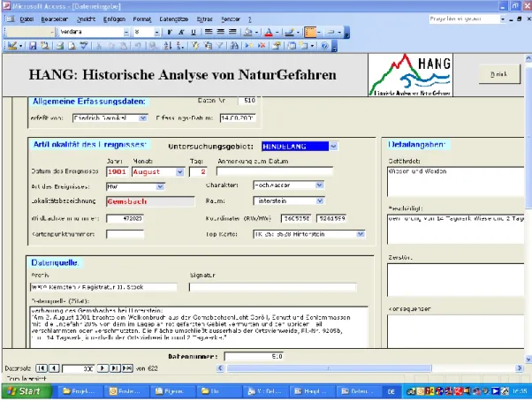Click the Lokalitätsbezeichnung field Gemsbach
This screenshot has width=532, height=401.
(150, 201)
